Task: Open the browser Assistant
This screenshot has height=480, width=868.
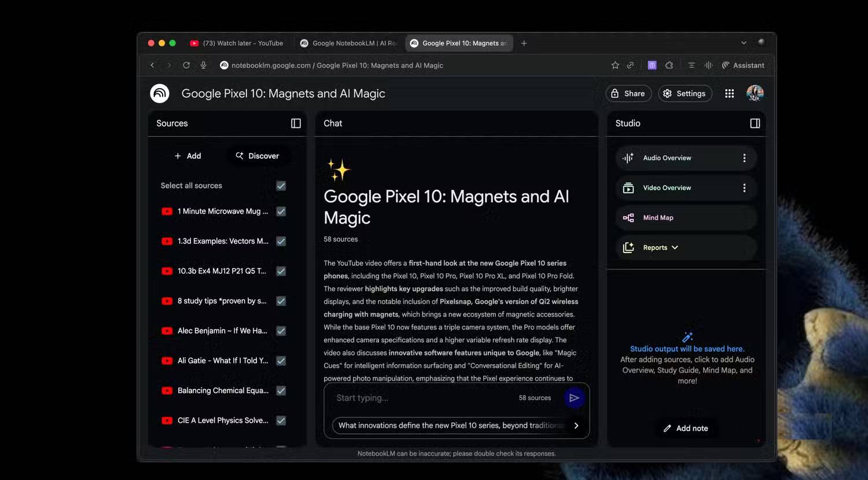Action: pyautogui.click(x=743, y=65)
